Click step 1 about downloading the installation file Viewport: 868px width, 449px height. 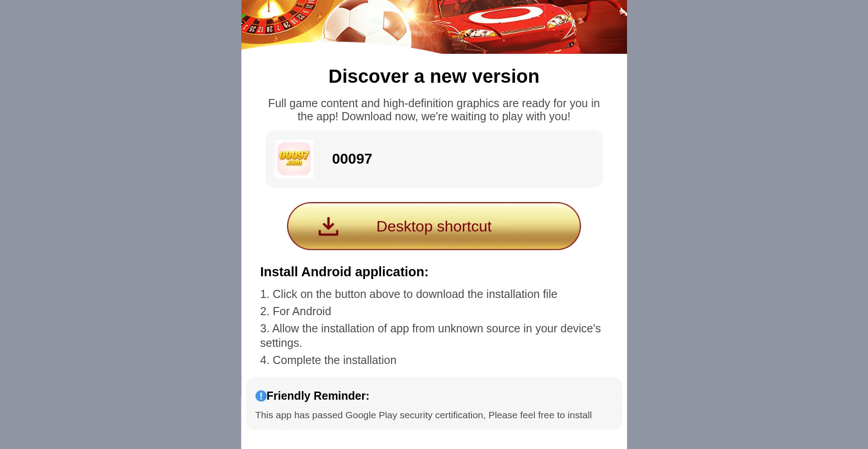coord(409,294)
